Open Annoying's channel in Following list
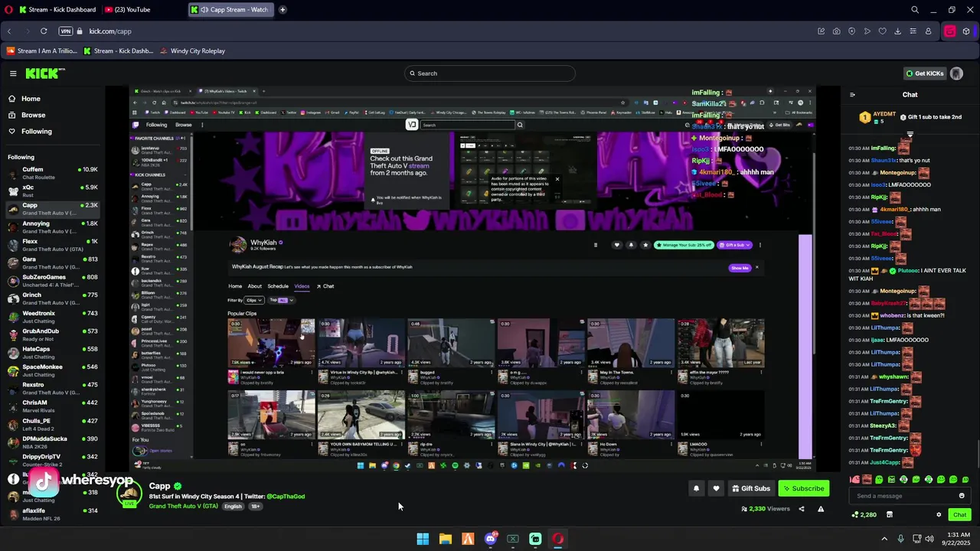980x551 pixels. point(52,227)
